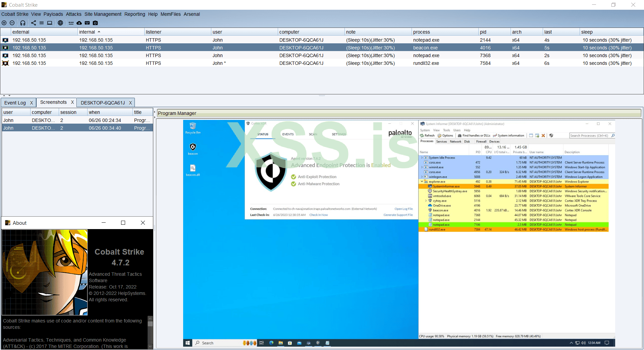Open listeners via the headphones icon
The width and height of the screenshot is (644, 350).
pos(23,23)
